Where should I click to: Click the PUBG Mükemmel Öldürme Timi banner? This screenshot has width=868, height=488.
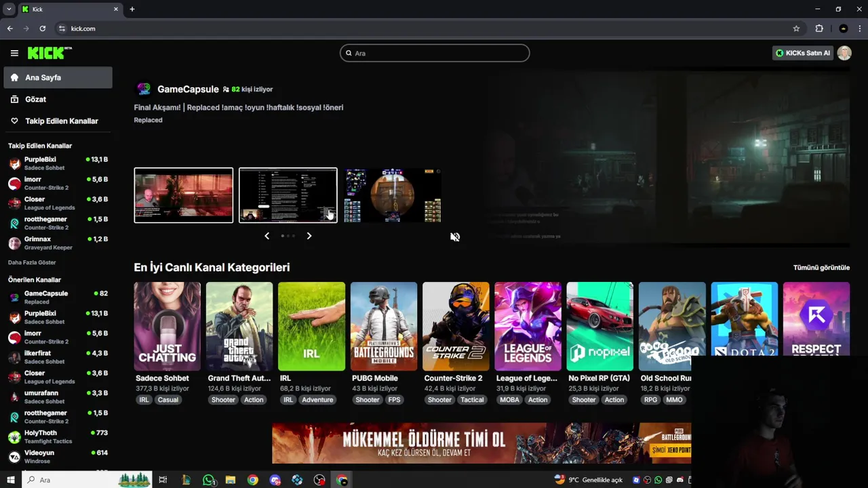coord(481,443)
